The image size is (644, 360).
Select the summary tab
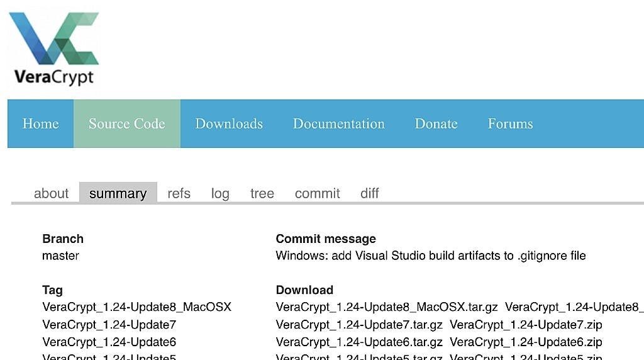pos(118,193)
